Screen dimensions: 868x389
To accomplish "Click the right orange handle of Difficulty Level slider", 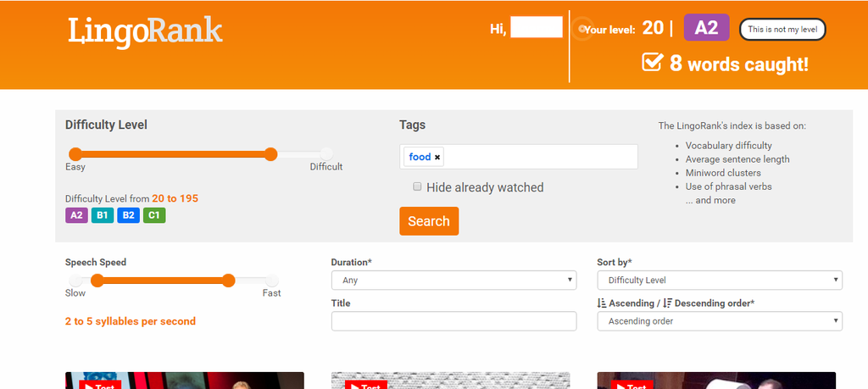I will click(x=270, y=154).
